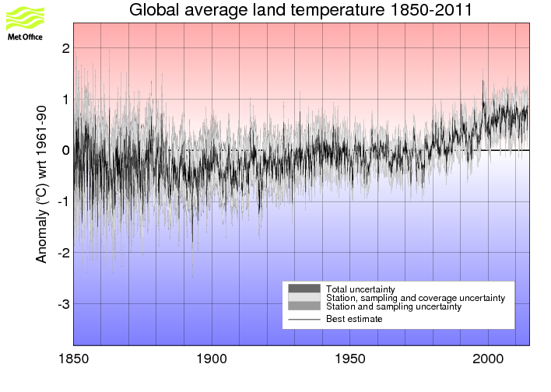Click the 'Station, sampling and coverage uncertainty' swatch
Viewport: 551px width, 392px height.
tap(304, 298)
